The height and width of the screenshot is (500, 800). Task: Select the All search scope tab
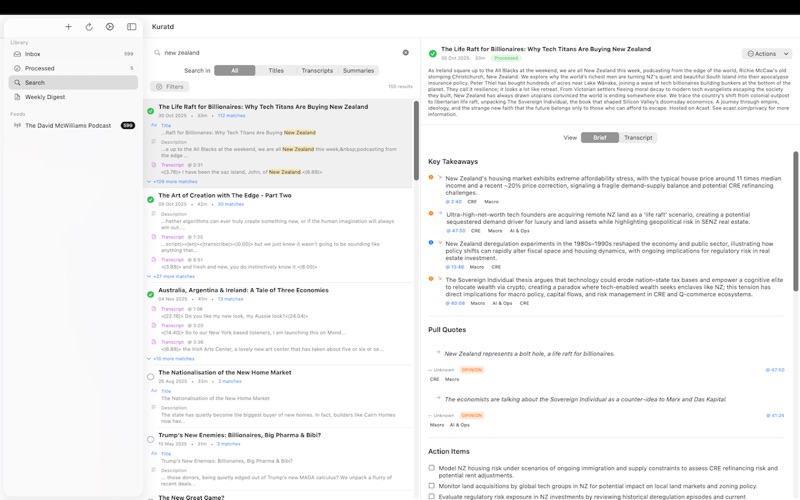pyautogui.click(x=235, y=70)
